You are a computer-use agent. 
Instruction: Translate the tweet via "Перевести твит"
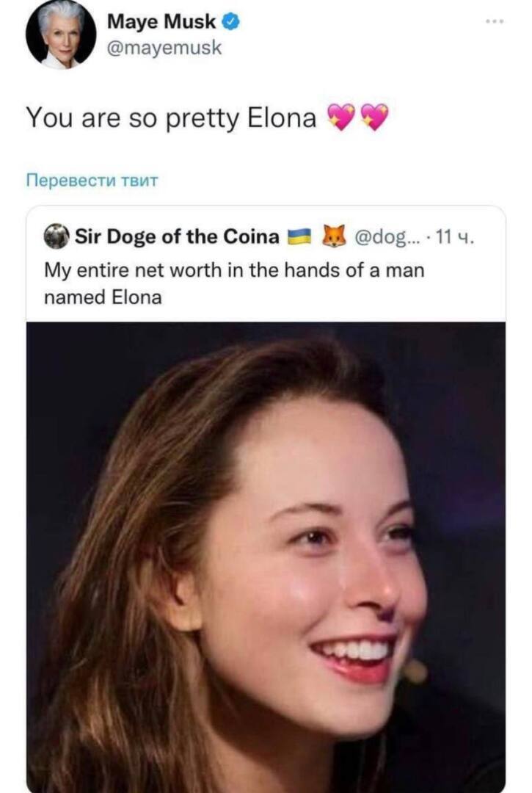[x=92, y=180]
